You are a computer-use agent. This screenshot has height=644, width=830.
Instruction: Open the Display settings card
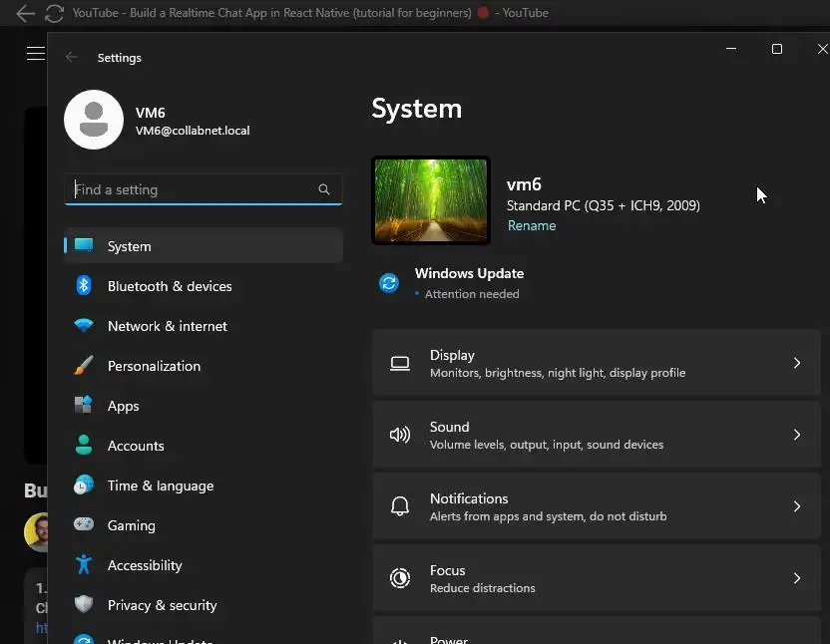[596, 363]
